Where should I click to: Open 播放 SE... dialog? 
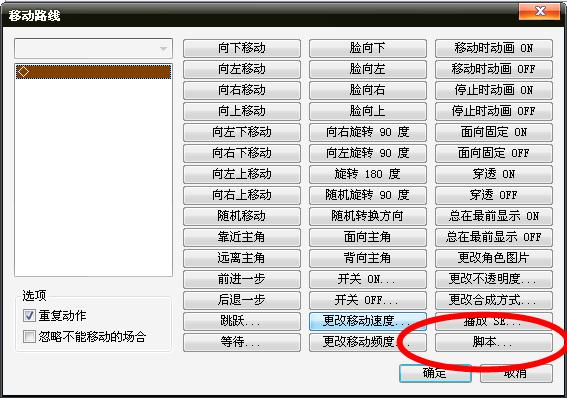pyautogui.click(x=494, y=321)
